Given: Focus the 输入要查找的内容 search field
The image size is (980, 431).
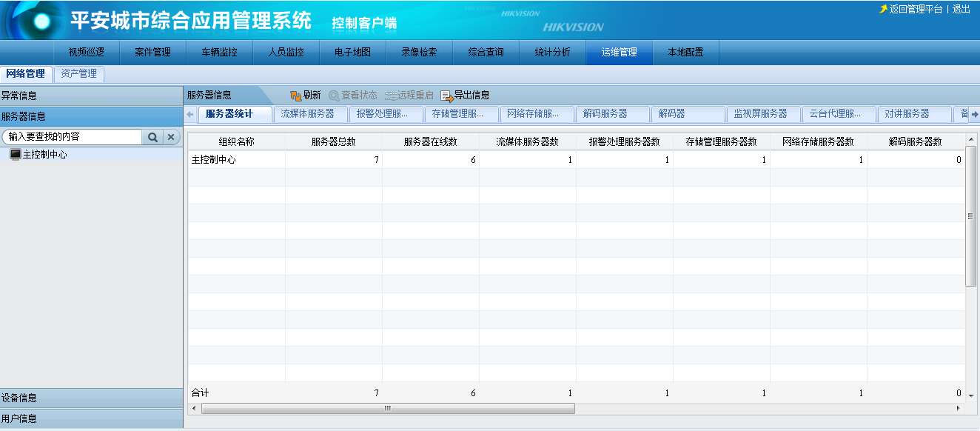Looking at the screenshot, I should [x=73, y=137].
